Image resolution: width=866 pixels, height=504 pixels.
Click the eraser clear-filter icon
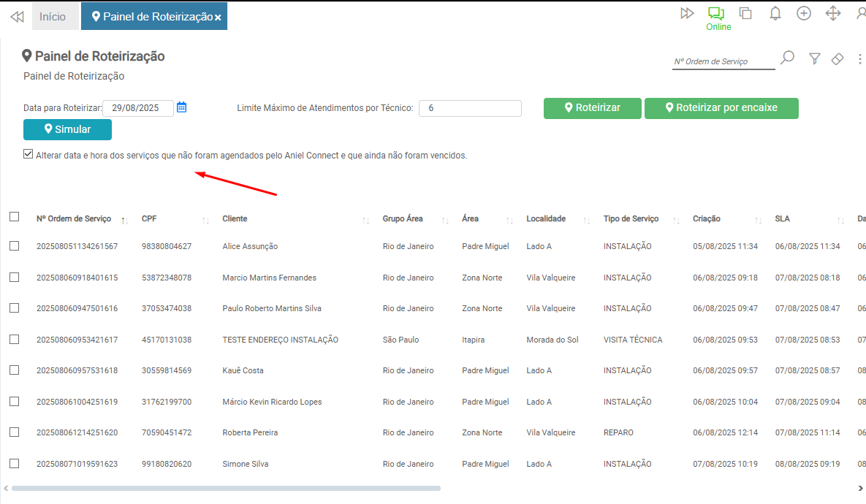[x=837, y=58]
